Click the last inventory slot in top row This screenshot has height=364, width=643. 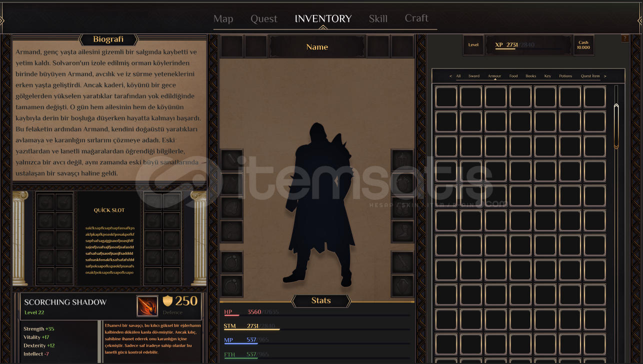[594, 97]
